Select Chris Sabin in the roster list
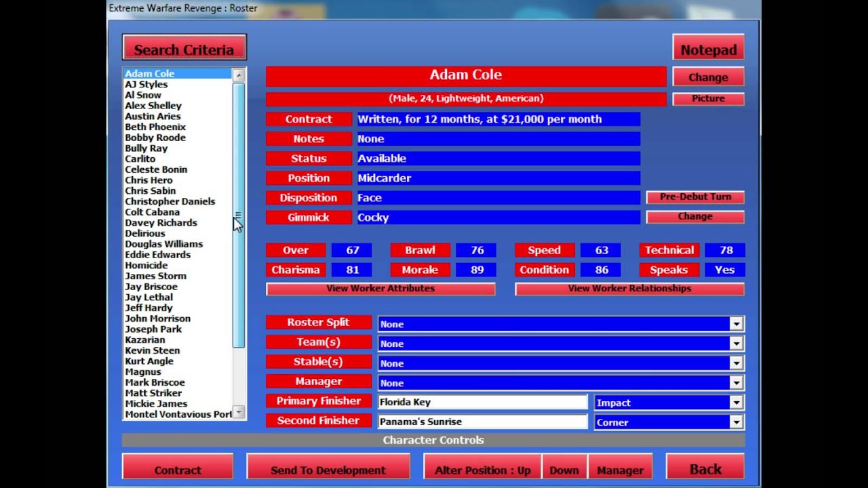Screen dimensions: 868x488 coord(150,191)
